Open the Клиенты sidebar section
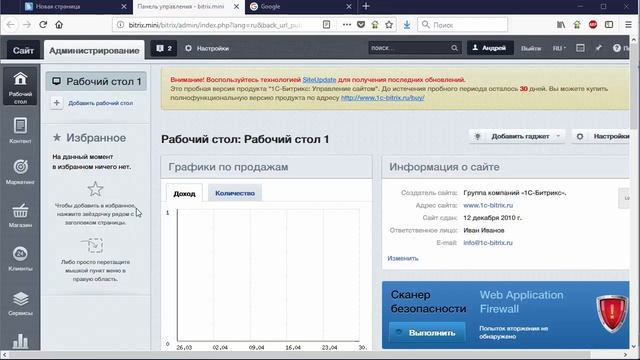The image size is (640, 360). point(20,259)
